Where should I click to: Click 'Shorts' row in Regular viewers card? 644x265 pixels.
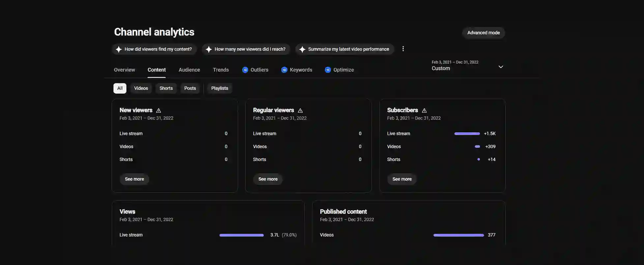click(x=307, y=159)
